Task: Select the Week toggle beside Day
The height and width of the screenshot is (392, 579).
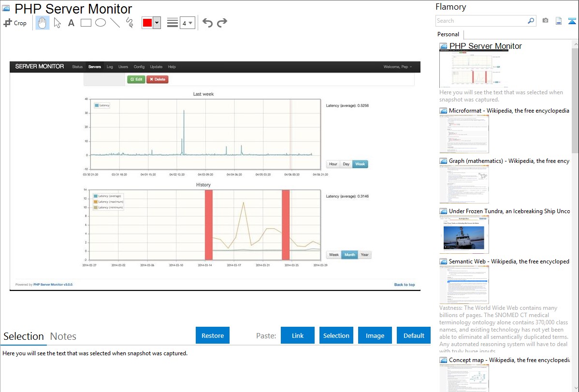Action: [360, 164]
